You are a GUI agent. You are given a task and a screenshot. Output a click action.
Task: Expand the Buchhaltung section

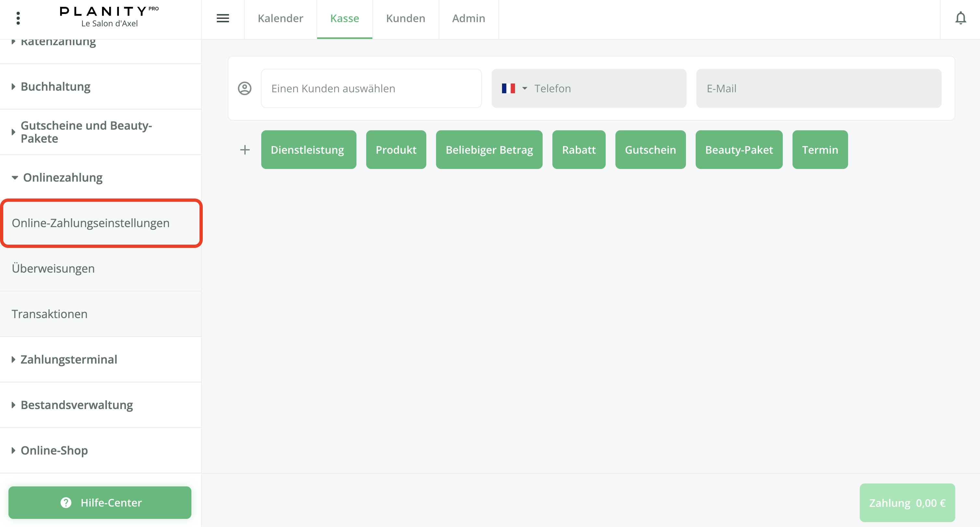click(55, 87)
